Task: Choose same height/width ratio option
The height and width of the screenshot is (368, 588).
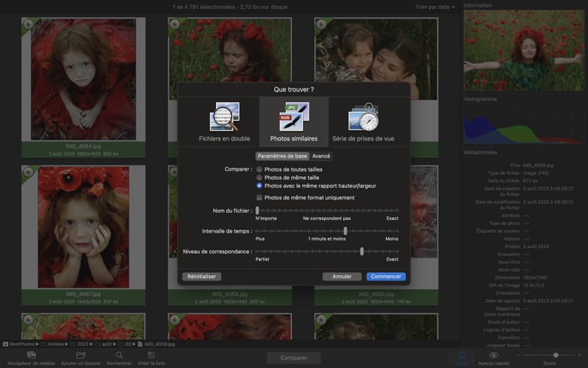Action: click(259, 185)
